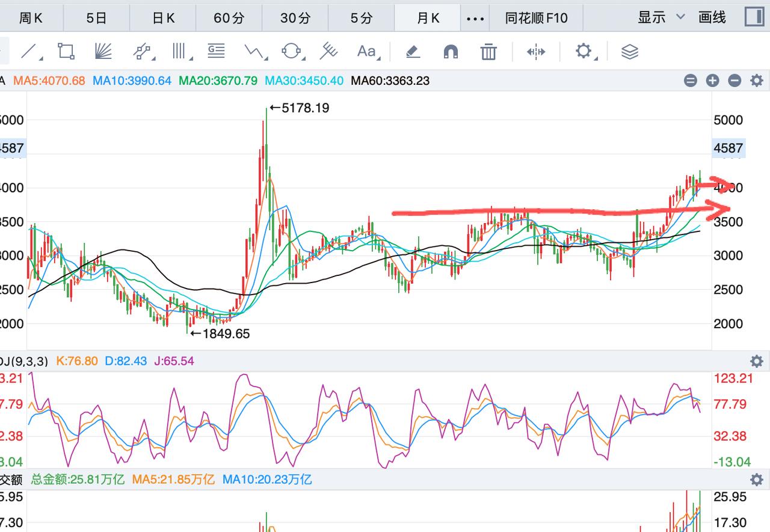Click the 5178.19 high price marker

(x=300, y=108)
